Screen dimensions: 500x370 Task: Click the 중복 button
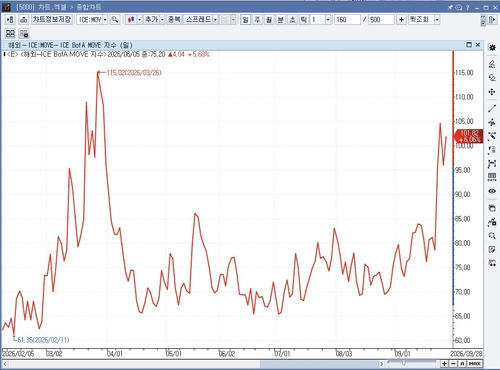coord(174,20)
